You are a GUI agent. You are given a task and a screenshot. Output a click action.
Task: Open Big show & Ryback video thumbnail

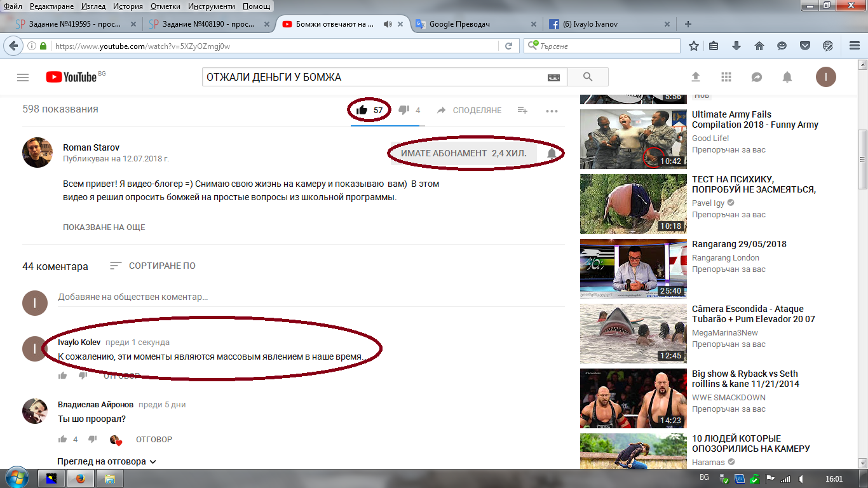tap(632, 398)
